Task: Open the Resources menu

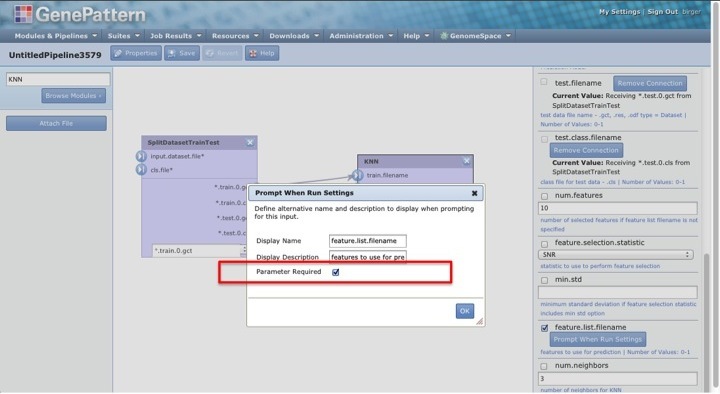Action: point(235,36)
